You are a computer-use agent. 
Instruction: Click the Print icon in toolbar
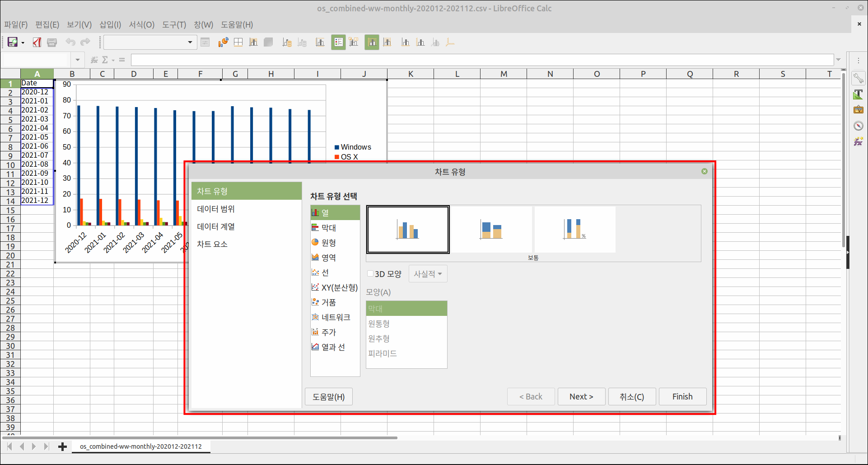click(52, 42)
